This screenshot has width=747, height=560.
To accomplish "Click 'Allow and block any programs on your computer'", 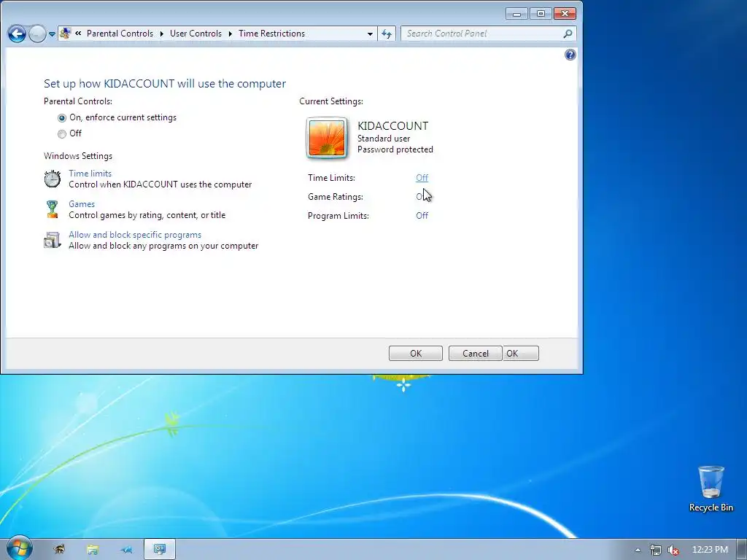I will [x=163, y=246].
